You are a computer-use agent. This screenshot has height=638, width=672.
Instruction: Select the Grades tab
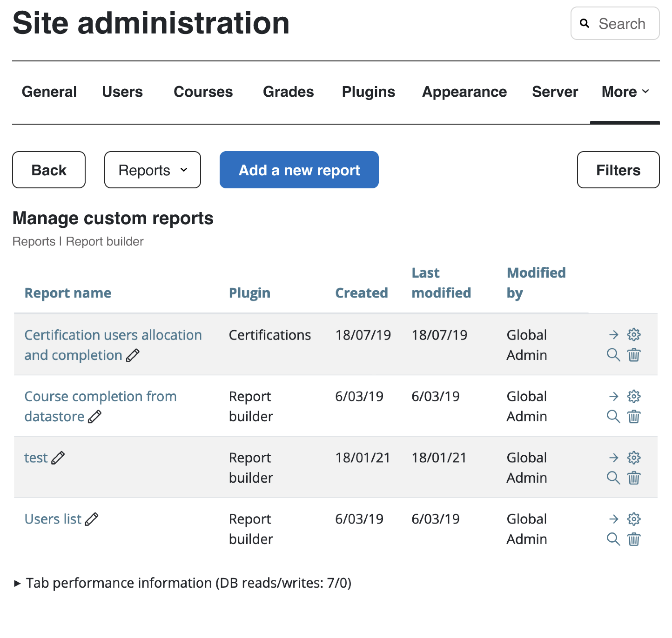(289, 92)
